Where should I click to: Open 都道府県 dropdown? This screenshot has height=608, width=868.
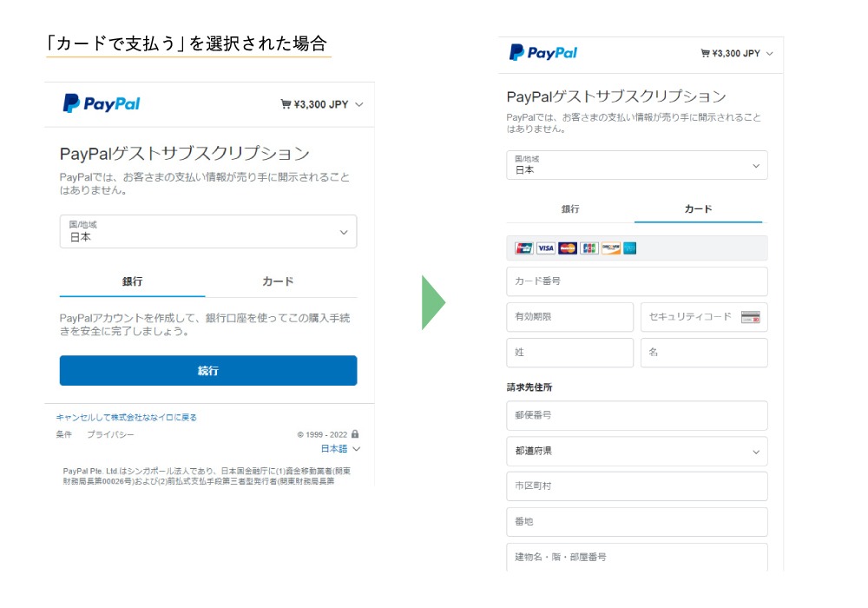tap(636, 451)
